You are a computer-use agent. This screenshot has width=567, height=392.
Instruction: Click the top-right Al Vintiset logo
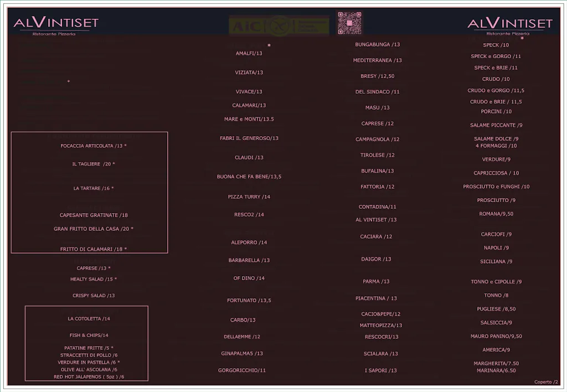pyautogui.click(x=510, y=24)
